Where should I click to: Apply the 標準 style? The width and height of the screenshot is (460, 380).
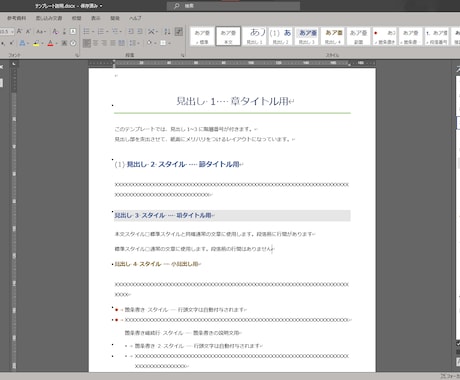tap(202, 36)
